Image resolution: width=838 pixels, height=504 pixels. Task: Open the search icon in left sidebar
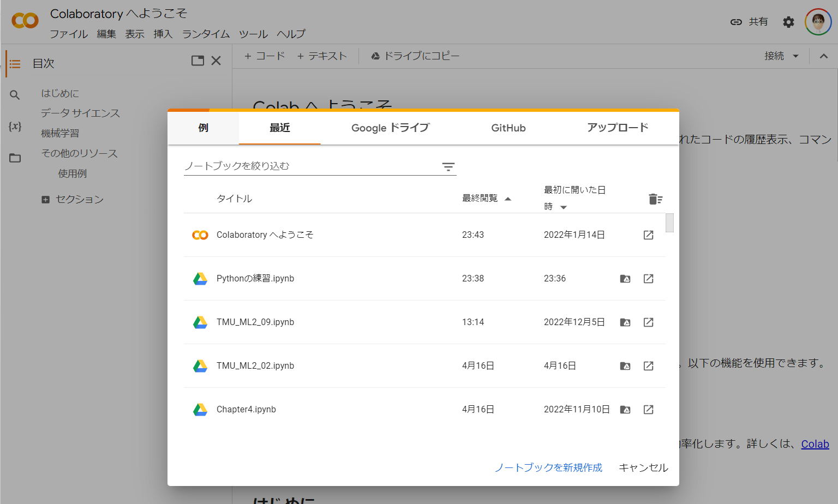(15, 95)
